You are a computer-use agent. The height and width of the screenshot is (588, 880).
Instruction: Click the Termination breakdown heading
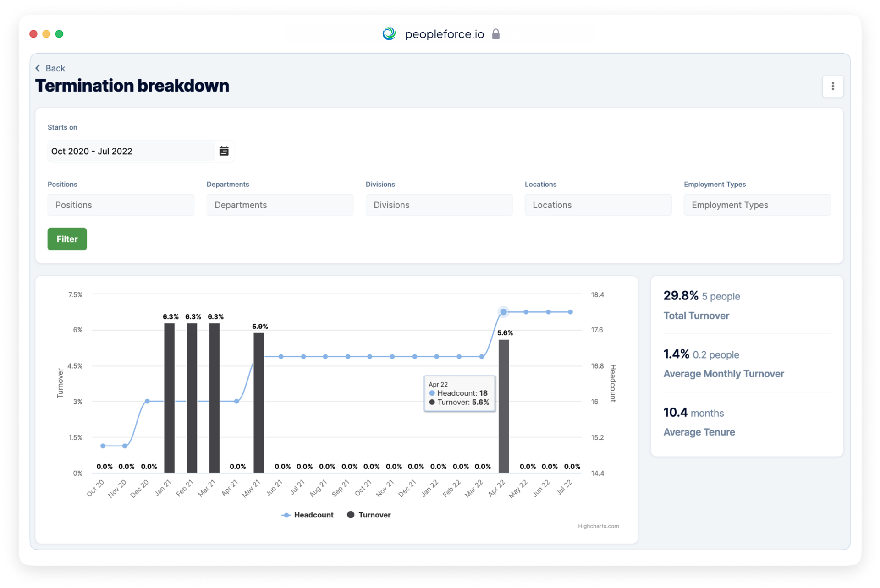[x=132, y=86]
